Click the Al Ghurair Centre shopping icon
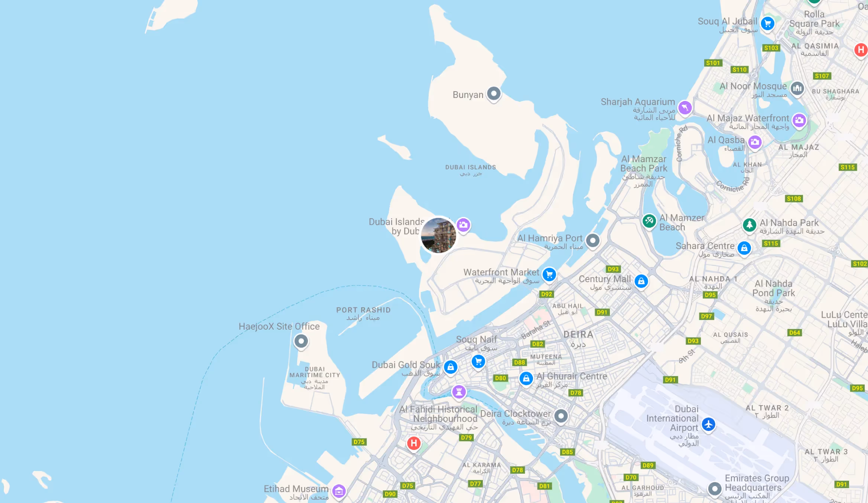 526,379
